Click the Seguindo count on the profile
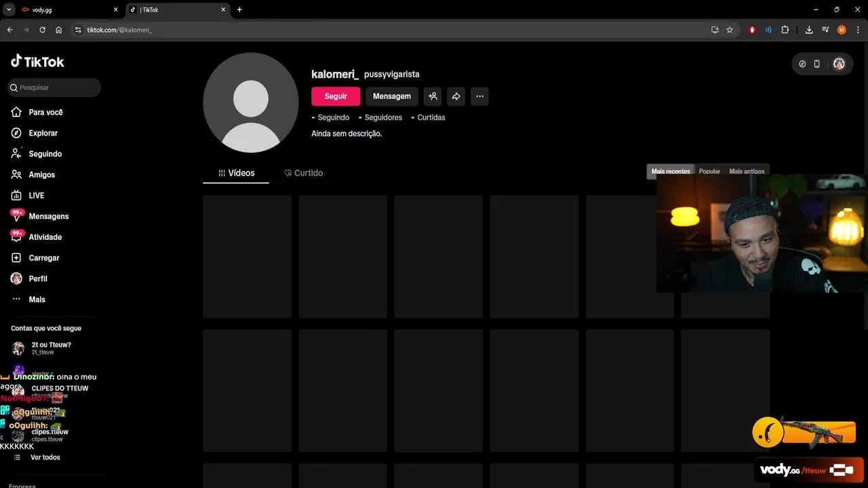The width and height of the screenshot is (868, 488). tap(330, 117)
